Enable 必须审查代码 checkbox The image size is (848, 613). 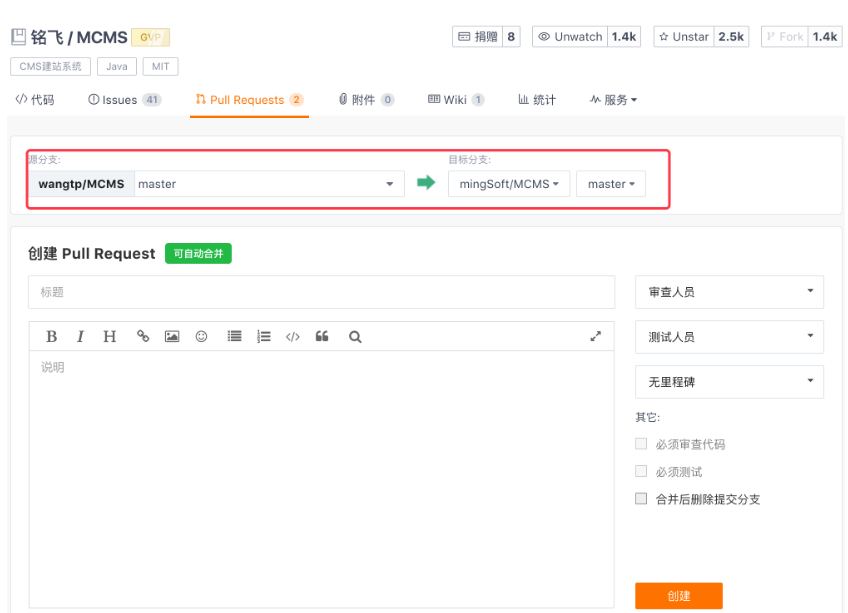[641, 444]
